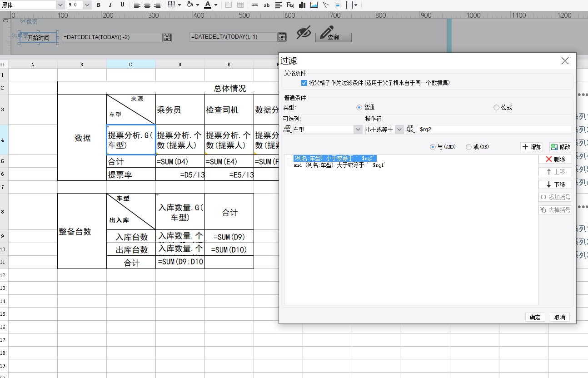Click the 修改 modify condition button

click(560, 147)
